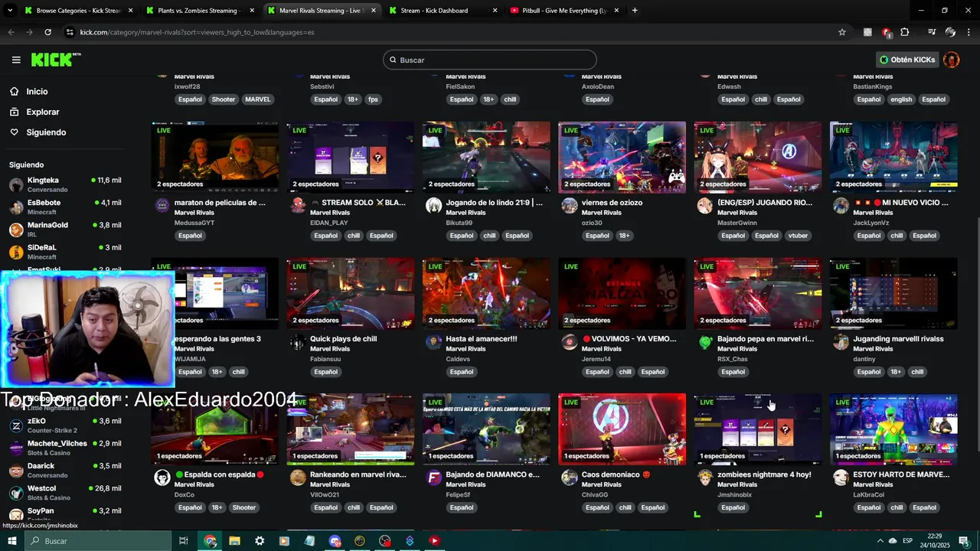Screen dimensions: 980x551
Task: Select Shooter tag under ixwolf28
Action: (224, 99)
